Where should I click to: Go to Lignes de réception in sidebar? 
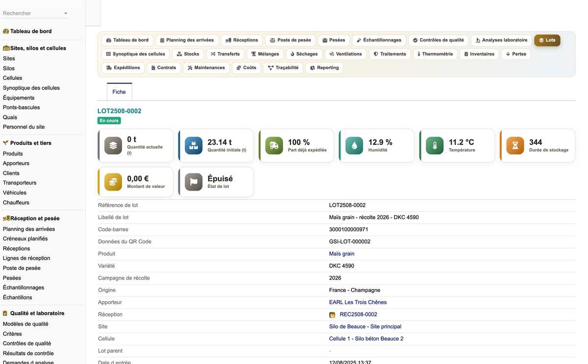(x=26, y=258)
